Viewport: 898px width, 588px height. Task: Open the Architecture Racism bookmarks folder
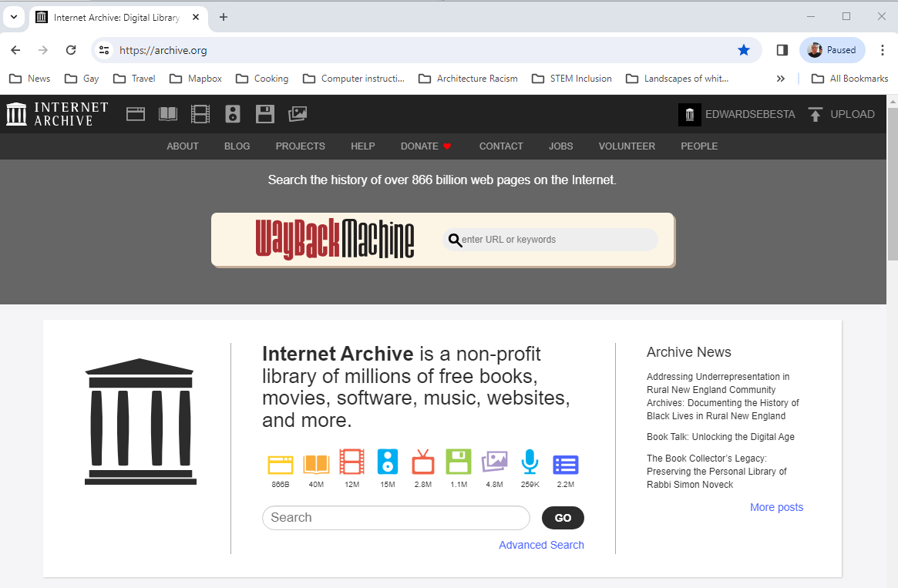468,79
